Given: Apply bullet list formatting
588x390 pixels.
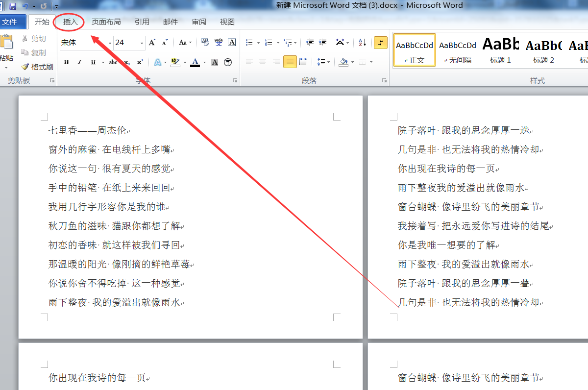Looking at the screenshot, I should (249, 43).
